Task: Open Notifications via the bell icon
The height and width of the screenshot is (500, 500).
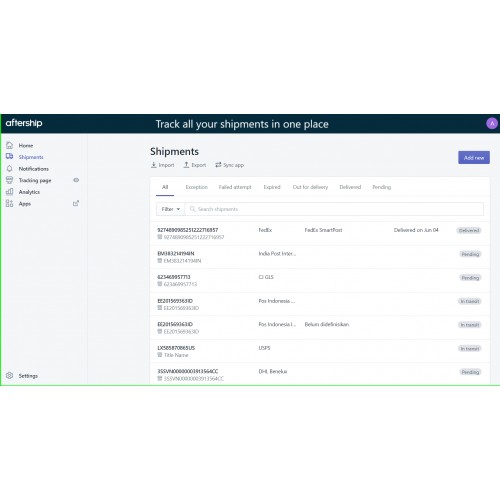Action: [9, 168]
